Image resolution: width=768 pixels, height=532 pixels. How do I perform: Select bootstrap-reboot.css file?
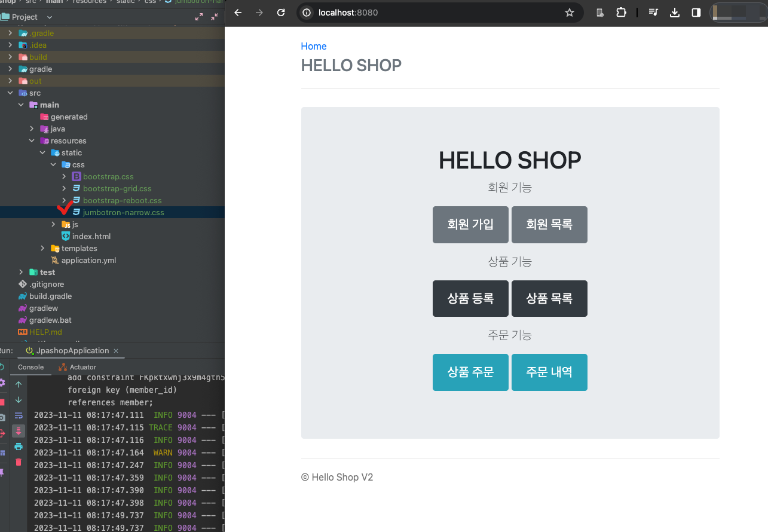123,200
